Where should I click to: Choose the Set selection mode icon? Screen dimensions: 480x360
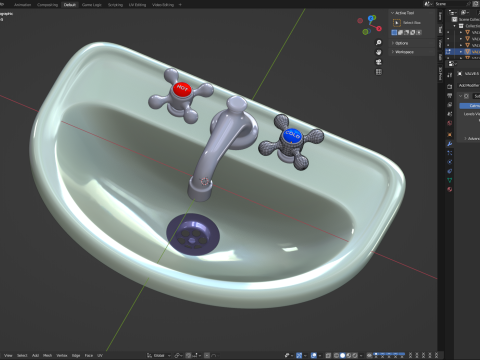click(394, 32)
